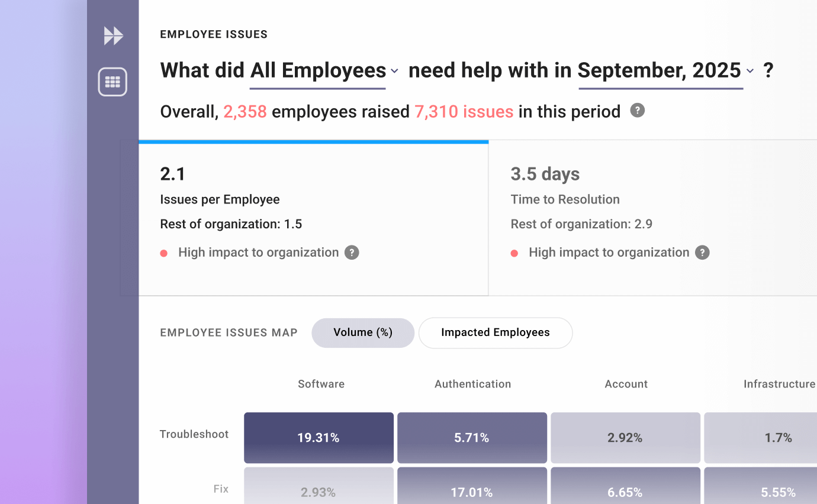This screenshot has width=817, height=504.
Task: Select the 19.31% Software Troubleshoot cell
Action: [x=319, y=438]
